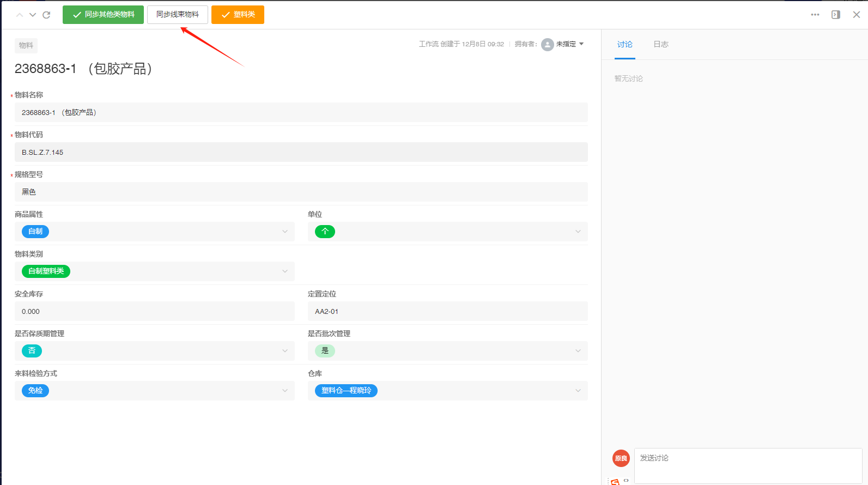Open the 物料类别 dropdown

point(284,271)
